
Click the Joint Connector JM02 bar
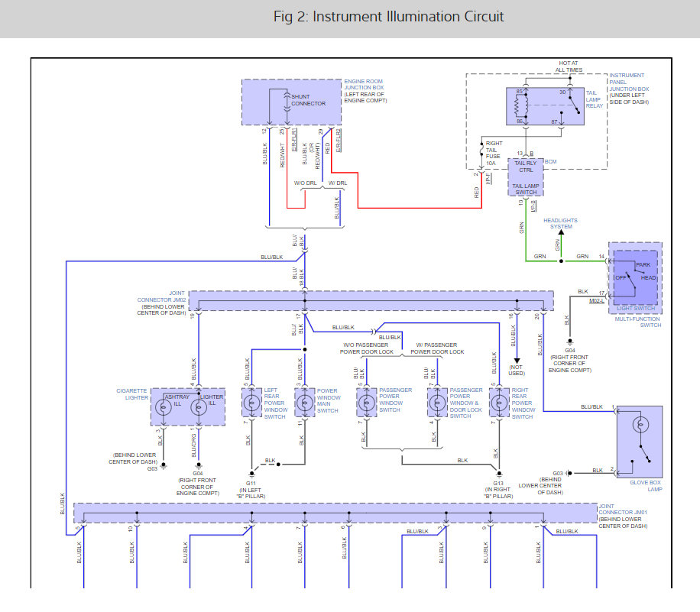(x=371, y=301)
